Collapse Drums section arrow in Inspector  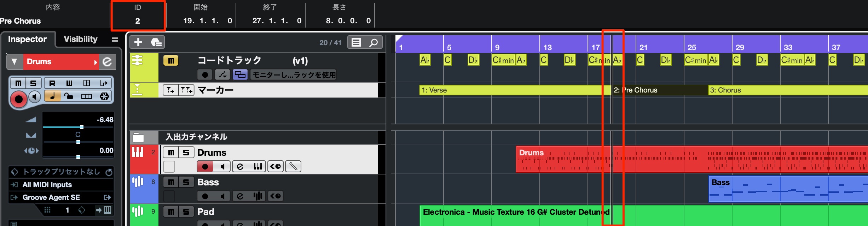[x=15, y=62]
